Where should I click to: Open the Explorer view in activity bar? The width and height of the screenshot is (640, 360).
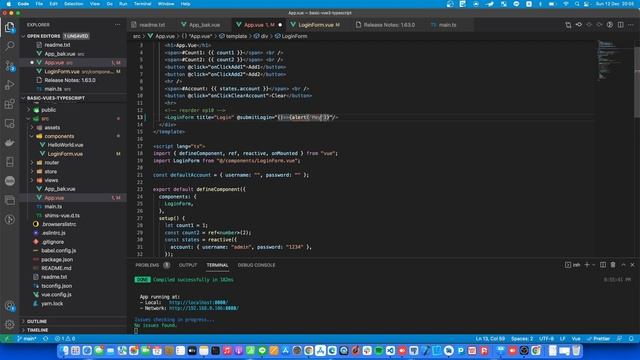click(9, 27)
